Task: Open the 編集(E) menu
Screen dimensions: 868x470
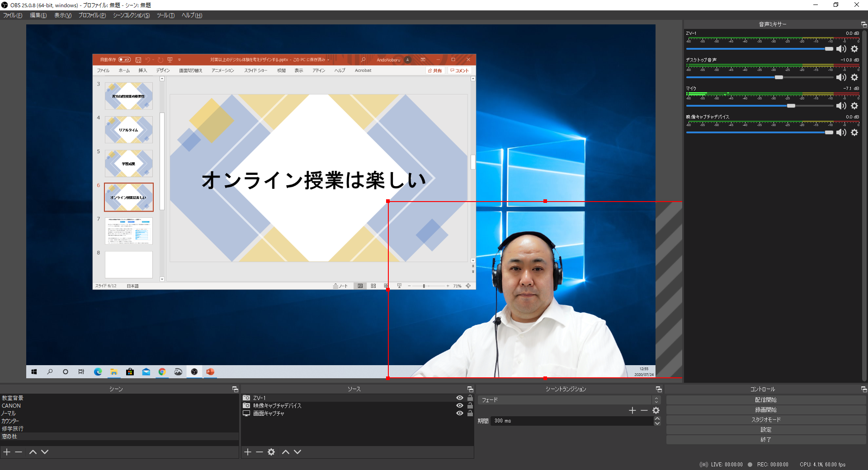Action: pyautogui.click(x=38, y=15)
